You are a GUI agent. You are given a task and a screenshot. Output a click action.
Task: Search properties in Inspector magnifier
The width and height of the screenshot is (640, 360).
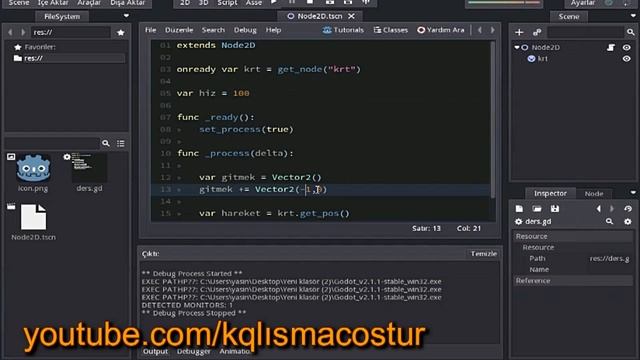(x=609, y=222)
